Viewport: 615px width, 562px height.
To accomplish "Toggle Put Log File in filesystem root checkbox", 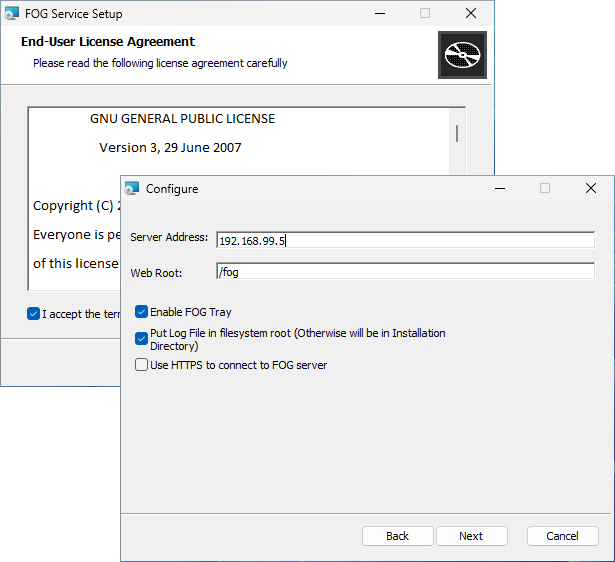I will (x=141, y=338).
